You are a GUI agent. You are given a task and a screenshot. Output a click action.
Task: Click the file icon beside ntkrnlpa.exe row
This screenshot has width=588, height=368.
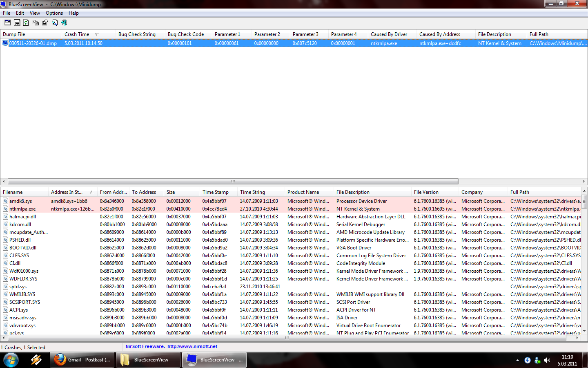pos(5,209)
